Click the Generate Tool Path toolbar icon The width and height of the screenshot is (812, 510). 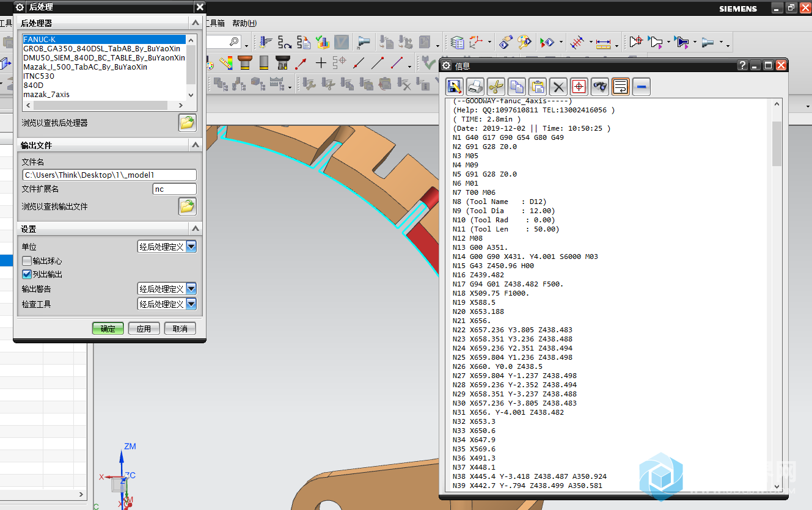coord(266,42)
